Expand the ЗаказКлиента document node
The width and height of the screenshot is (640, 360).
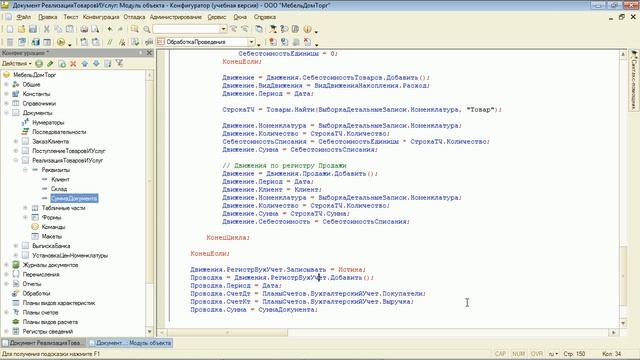16,141
